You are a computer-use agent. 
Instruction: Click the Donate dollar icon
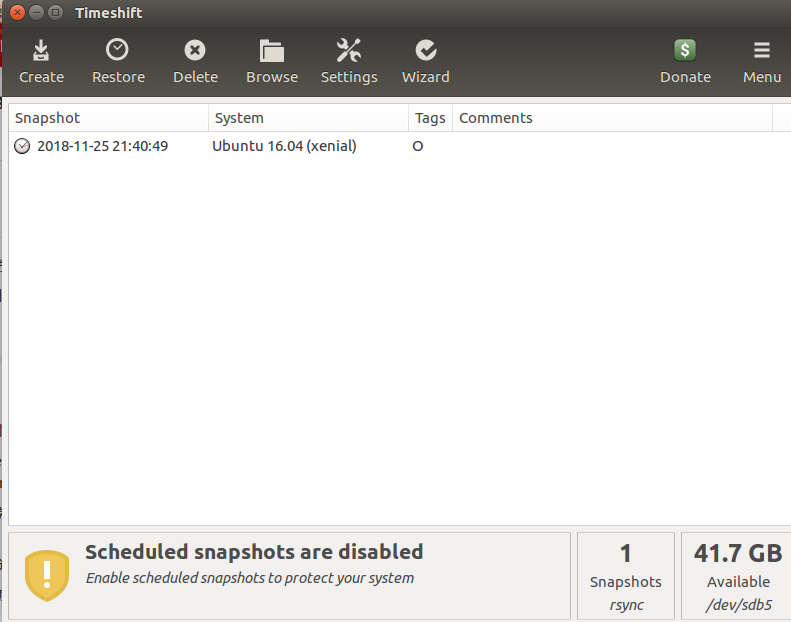(x=685, y=50)
